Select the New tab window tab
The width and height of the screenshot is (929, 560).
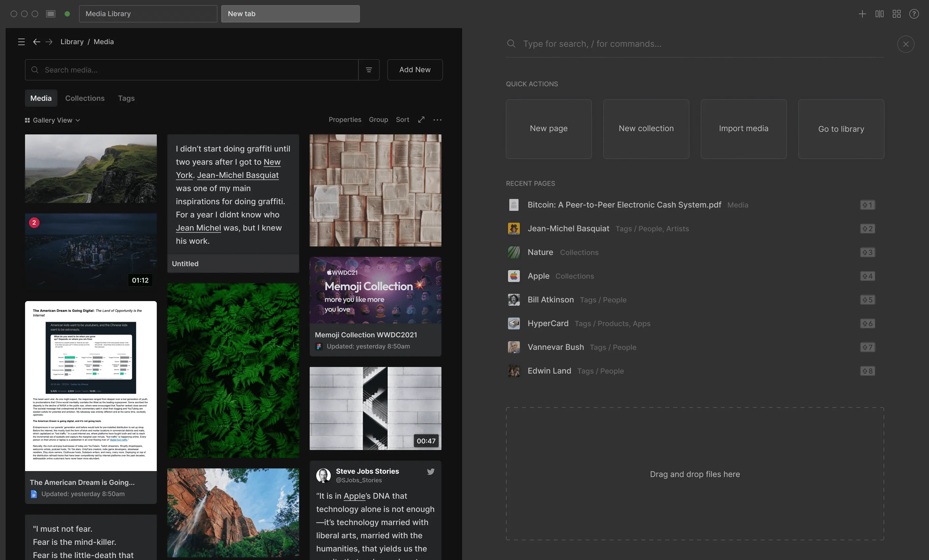coord(290,14)
